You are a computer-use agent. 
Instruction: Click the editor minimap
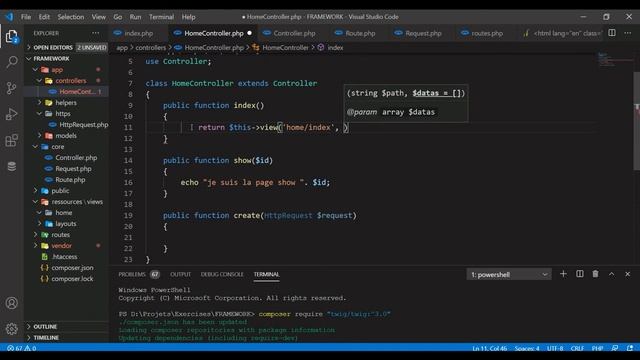click(615, 59)
